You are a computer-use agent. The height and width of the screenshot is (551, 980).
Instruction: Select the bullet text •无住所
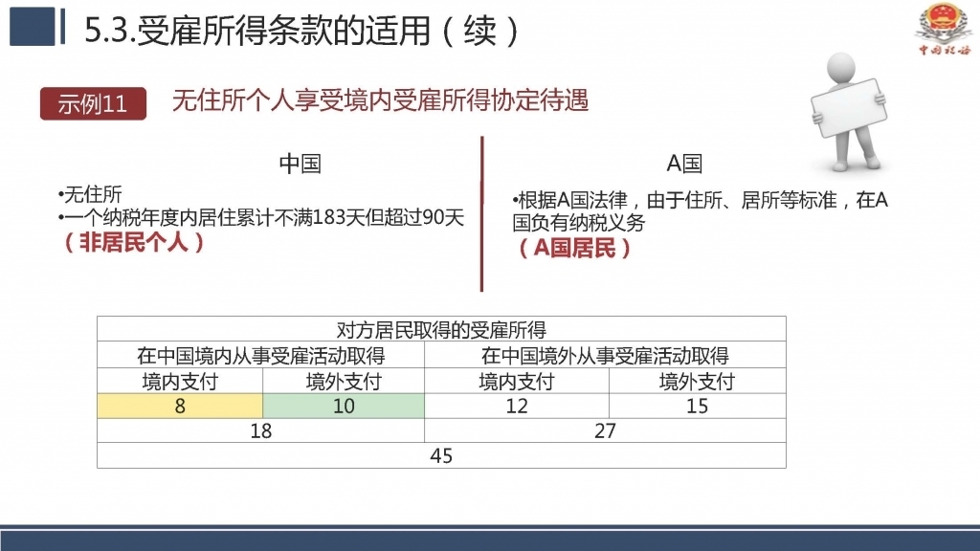(89, 194)
